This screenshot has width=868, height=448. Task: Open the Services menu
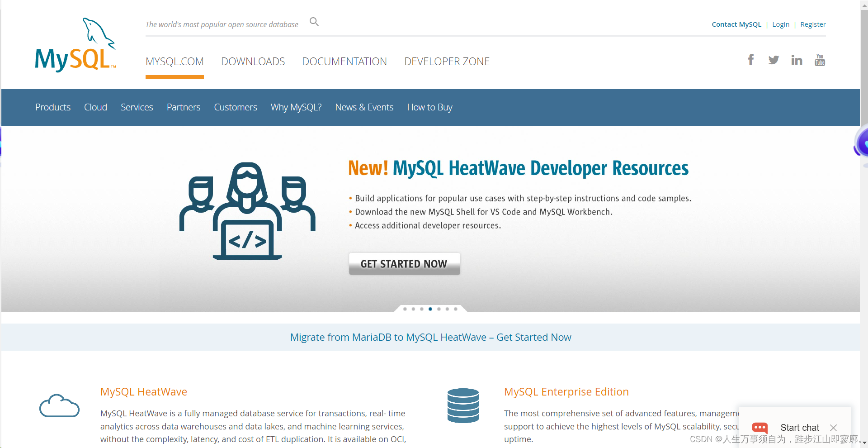(137, 107)
